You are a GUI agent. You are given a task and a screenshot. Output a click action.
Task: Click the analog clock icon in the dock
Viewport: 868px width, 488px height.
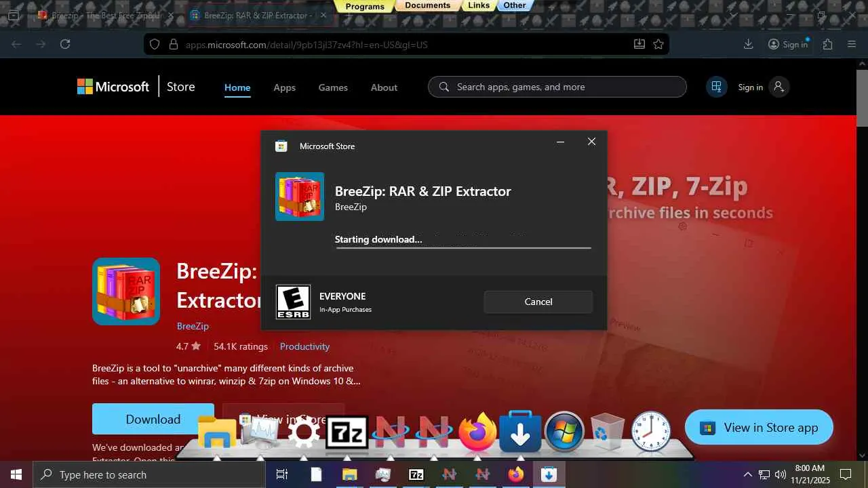[x=651, y=432]
